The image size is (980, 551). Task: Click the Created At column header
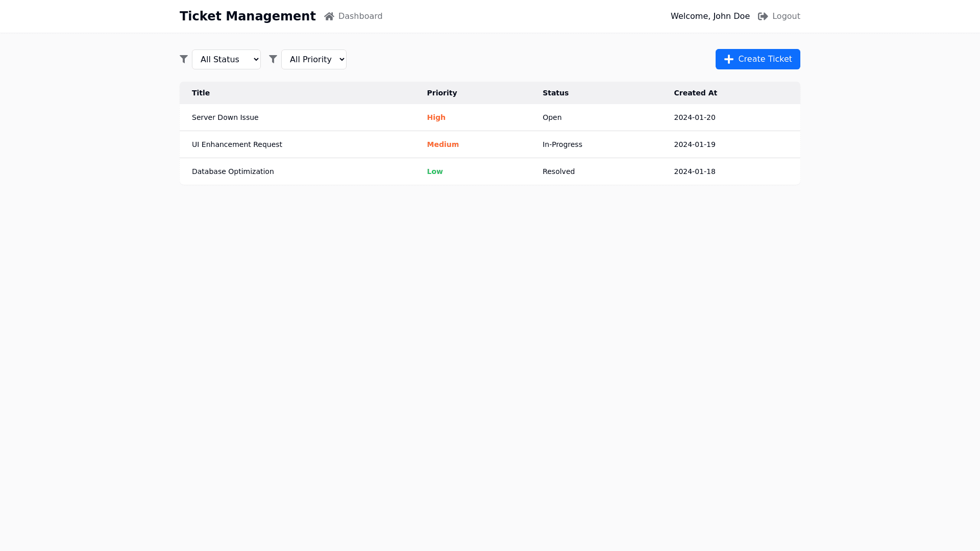pos(695,93)
